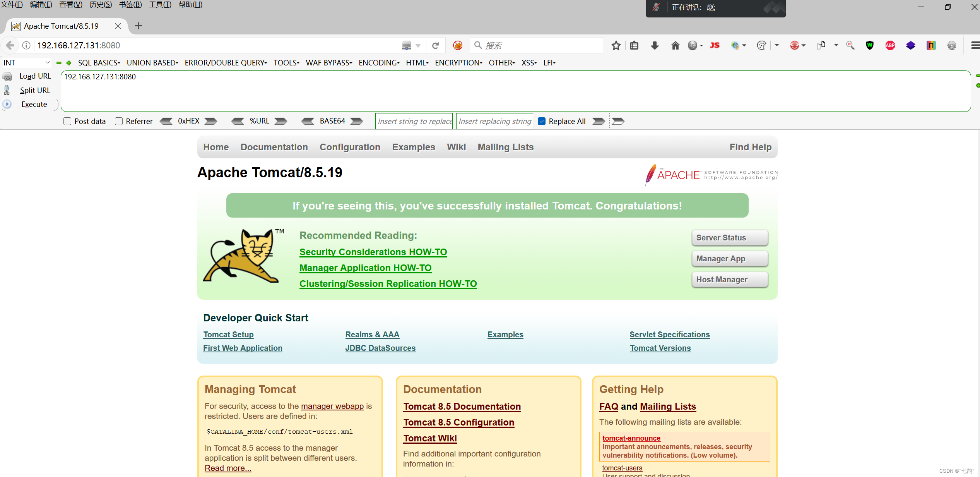Click the Insert string to replace field
The width and height of the screenshot is (980, 477).
[x=414, y=121]
